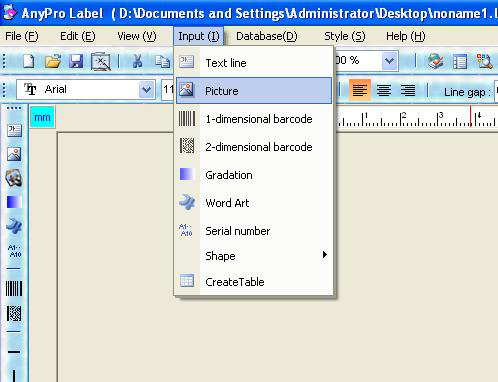
Task: Click the font size field
Action: click(168, 89)
